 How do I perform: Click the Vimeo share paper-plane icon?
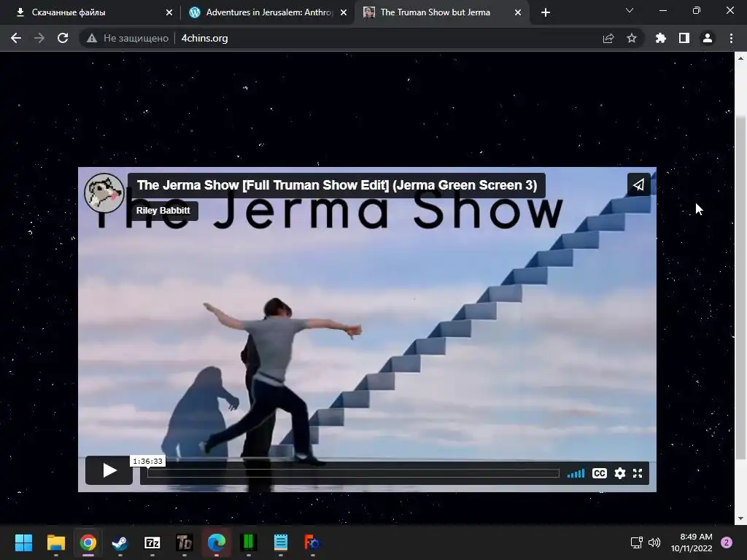[638, 184]
